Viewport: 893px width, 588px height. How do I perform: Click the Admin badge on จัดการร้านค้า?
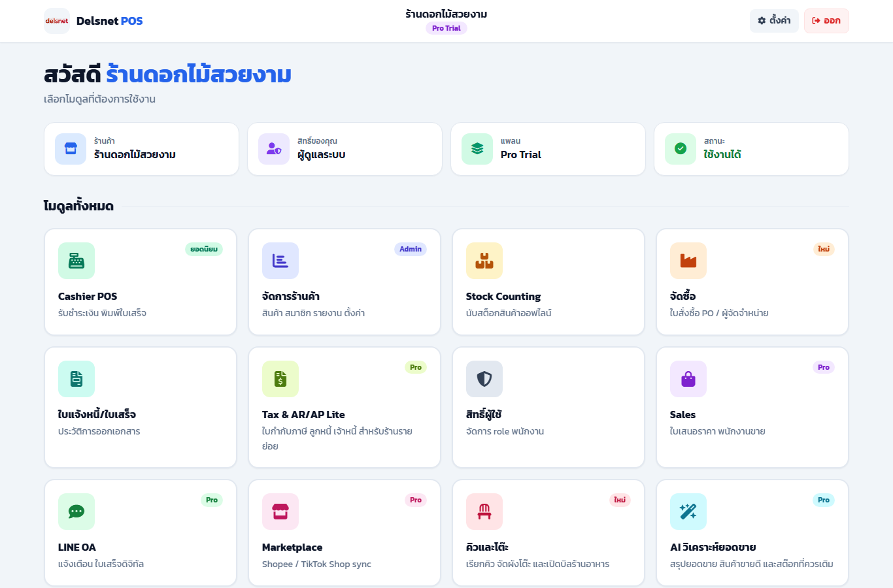pos(411,249)
